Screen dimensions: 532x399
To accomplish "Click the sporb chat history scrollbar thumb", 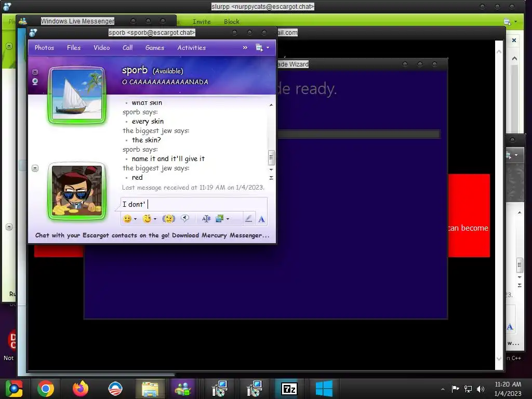I will (x=271, y=157).
